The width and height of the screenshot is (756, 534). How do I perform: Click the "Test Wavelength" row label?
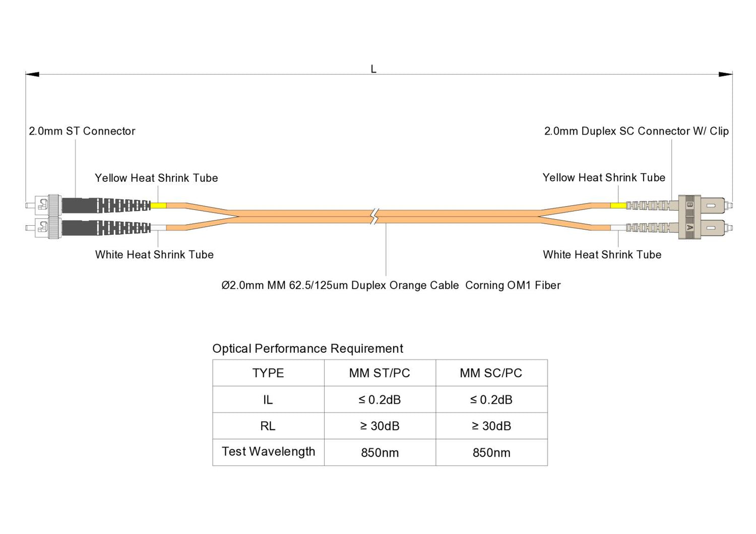point(268,452)
